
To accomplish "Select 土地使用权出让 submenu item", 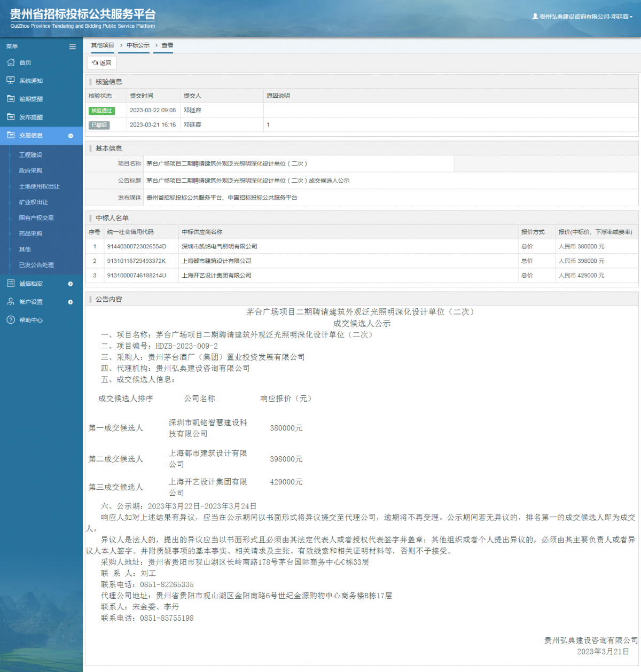I will point(39,186).
